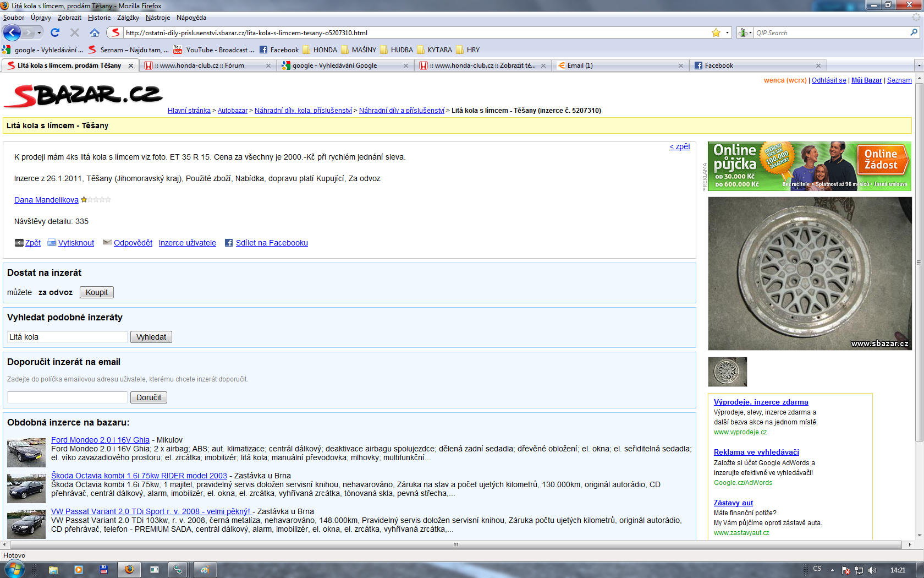Click the horizontal scrollbar at page bottom
This screenshot has width=924, height=578.
pos(455,544)
